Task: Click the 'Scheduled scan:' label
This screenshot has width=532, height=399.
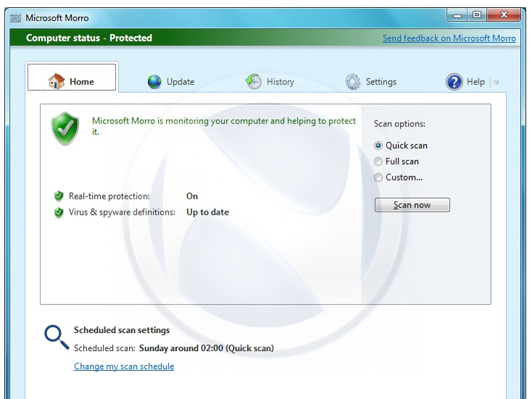Action: pyautogui.click(x=104, y=348)
